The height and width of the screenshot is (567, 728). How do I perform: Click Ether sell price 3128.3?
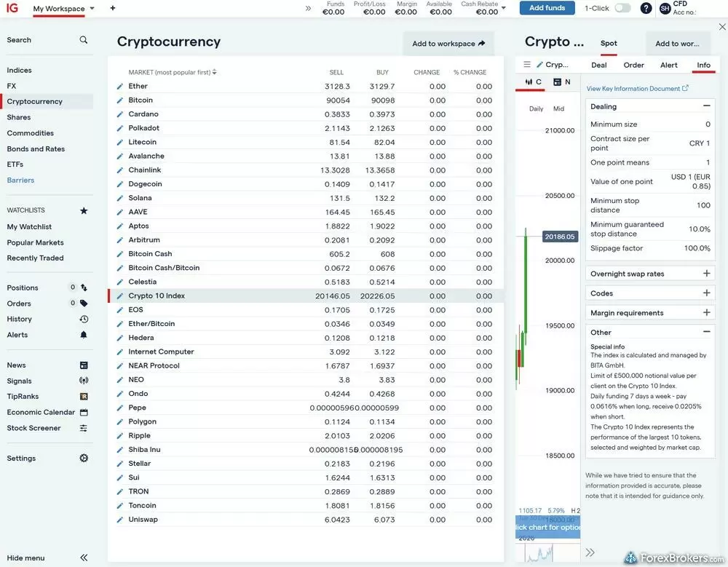(337, 87)
